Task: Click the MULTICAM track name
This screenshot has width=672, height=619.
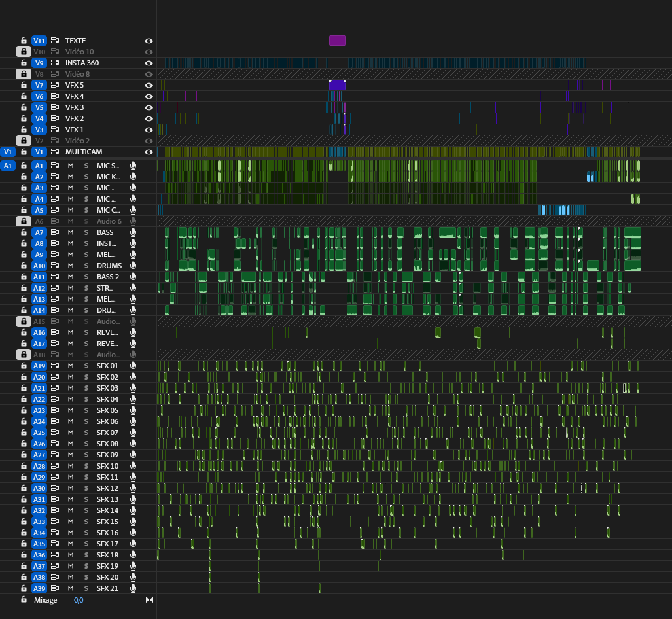Action: coord(84,152)
